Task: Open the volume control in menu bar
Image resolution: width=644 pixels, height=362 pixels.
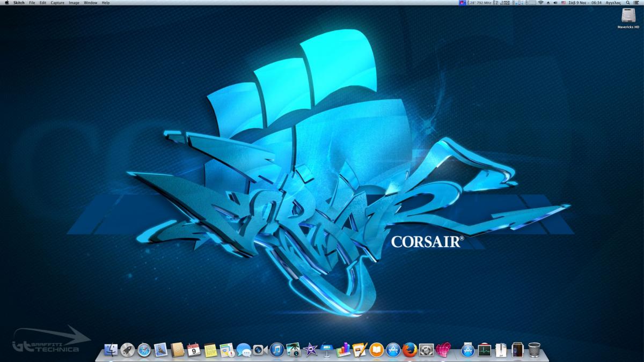Action: pos(555,3)
